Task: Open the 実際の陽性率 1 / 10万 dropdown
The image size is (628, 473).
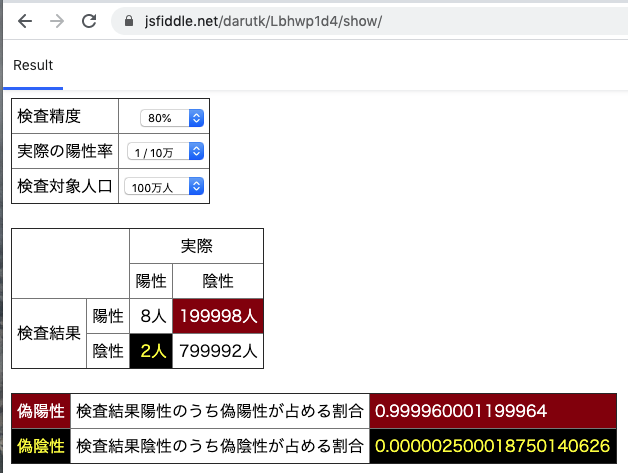Action: (166, 152)
